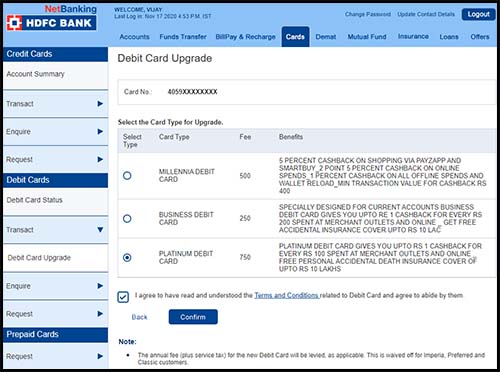Click PLATINUM DEBIT CARD card type text
This screenshot has width=500, height=372.
click(186, 257)
